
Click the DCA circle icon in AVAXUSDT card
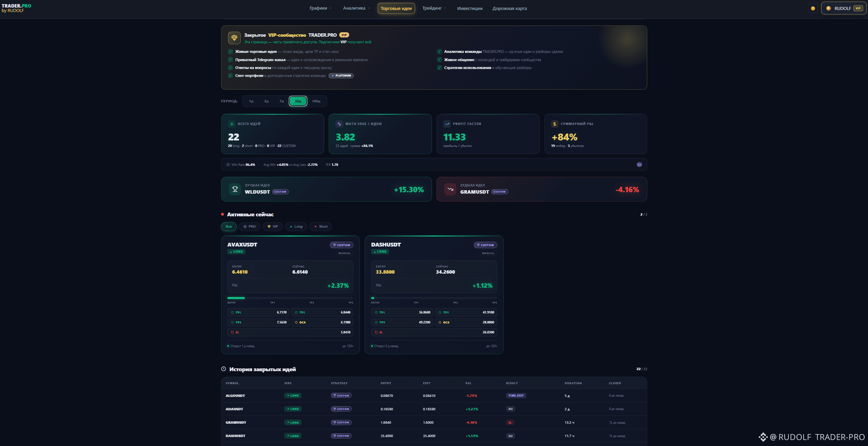296,322
